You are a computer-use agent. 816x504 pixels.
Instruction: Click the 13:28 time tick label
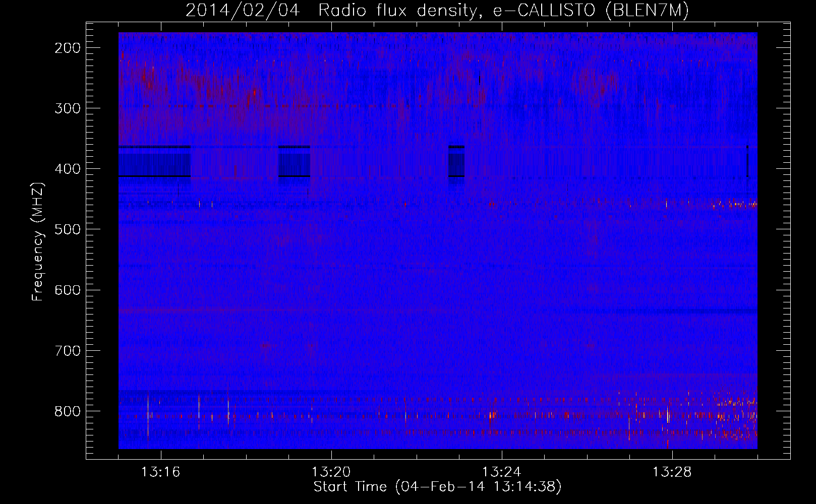[672, 472]
